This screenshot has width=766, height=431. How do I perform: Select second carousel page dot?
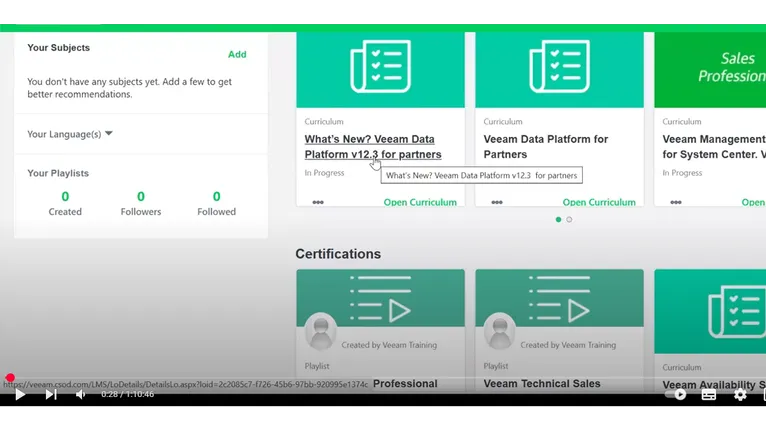569,220
